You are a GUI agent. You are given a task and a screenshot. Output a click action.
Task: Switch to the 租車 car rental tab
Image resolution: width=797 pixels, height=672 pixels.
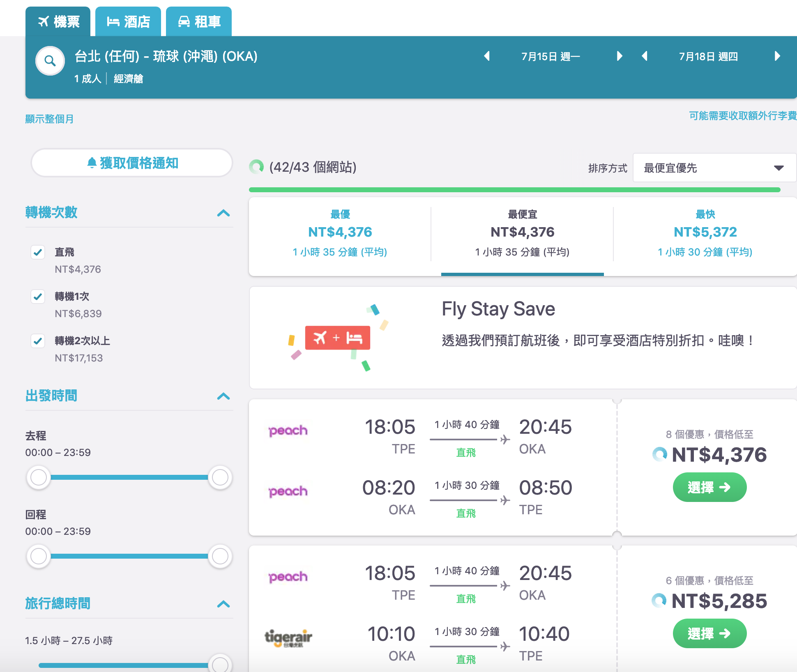pos(199,21)
